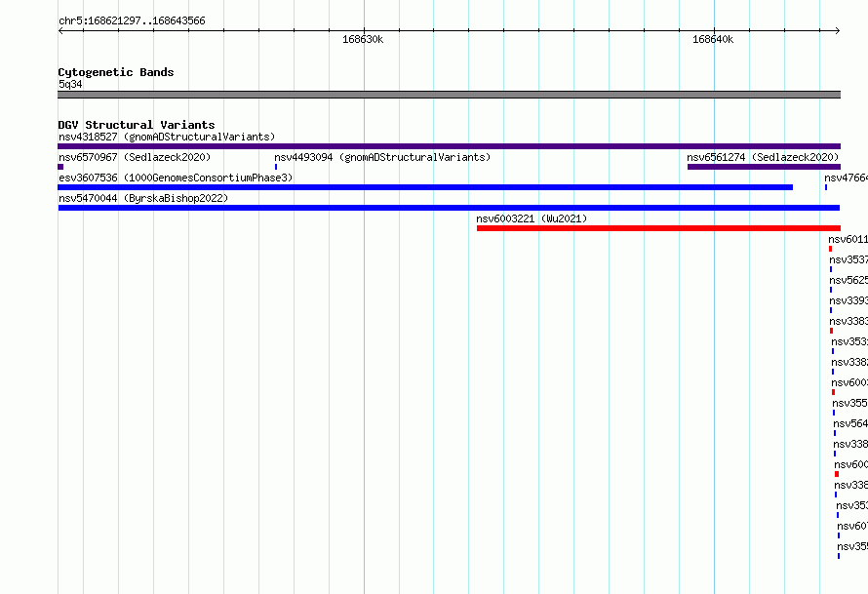Screen dimensions: 868x594
Task: Open the nsv4493094 (gnomADStructuralVariants) label
Action: (382, 157)
